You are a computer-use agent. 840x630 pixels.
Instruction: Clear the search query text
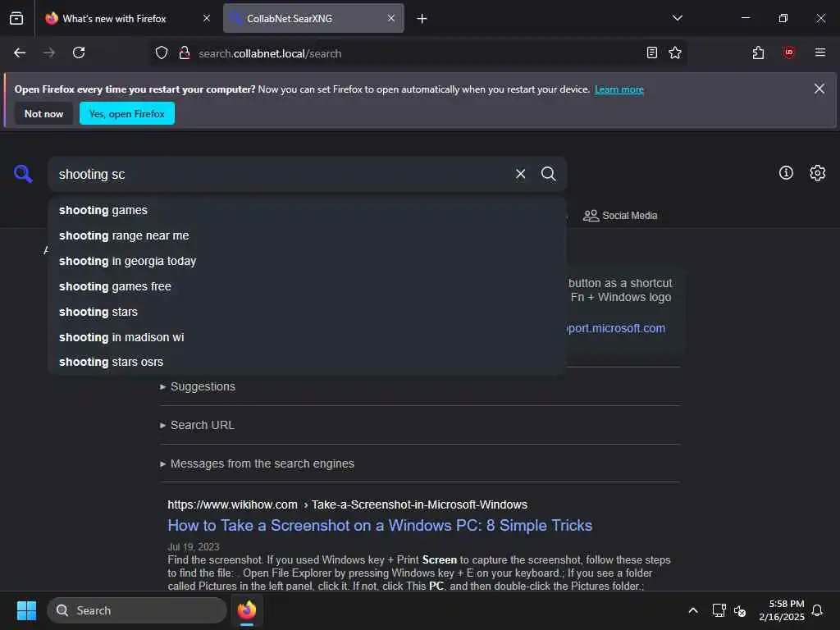tap(520, 174)
